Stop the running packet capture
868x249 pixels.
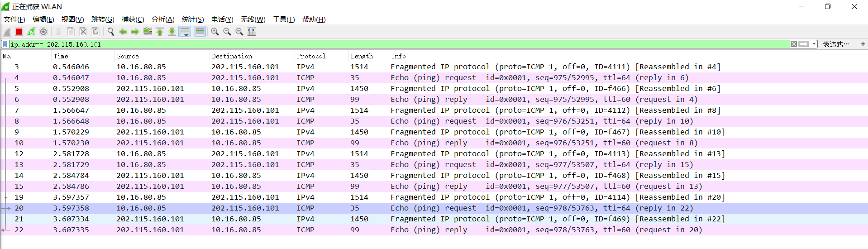tap(19, 32)
